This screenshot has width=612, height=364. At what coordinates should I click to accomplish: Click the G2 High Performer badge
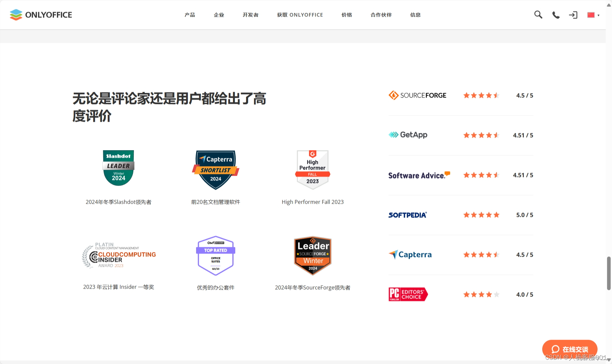(313, 170)
